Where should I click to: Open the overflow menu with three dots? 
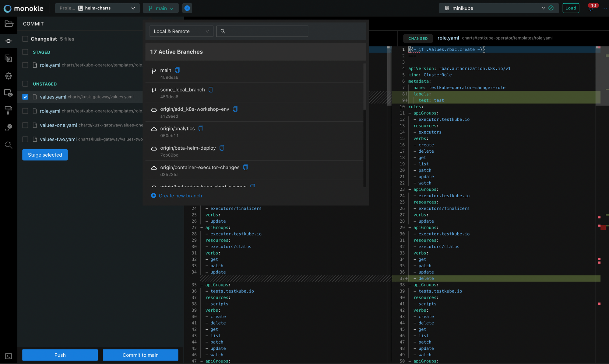tap(605, 8)
